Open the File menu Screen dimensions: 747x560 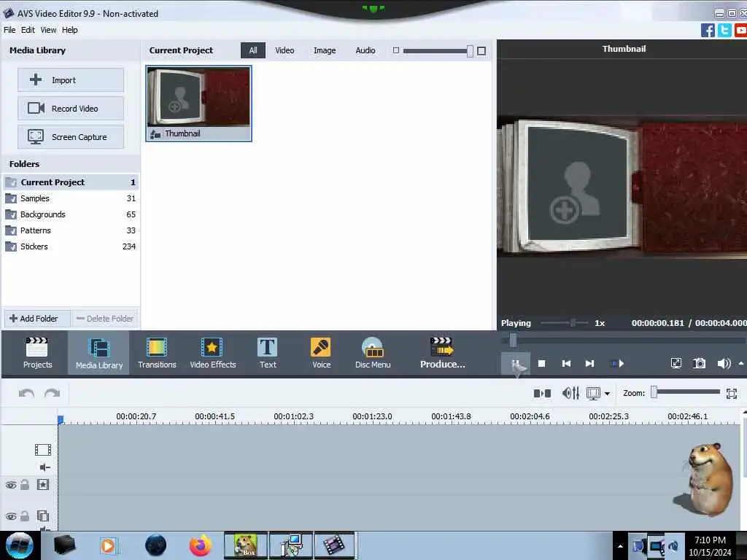[x=9, y=30]
